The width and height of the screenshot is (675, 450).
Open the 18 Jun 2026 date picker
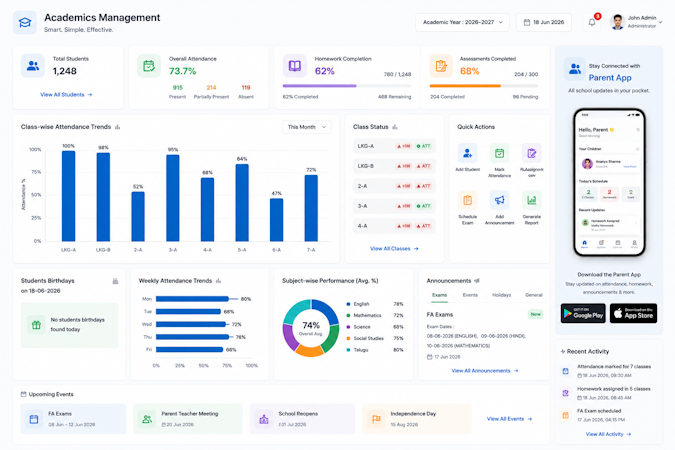[x=544, y=22]
